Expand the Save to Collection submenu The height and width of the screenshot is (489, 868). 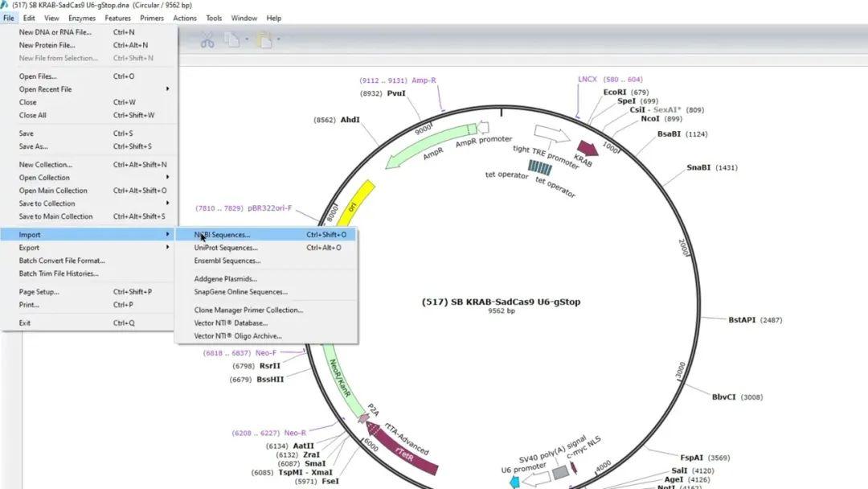tap(48, 203)
